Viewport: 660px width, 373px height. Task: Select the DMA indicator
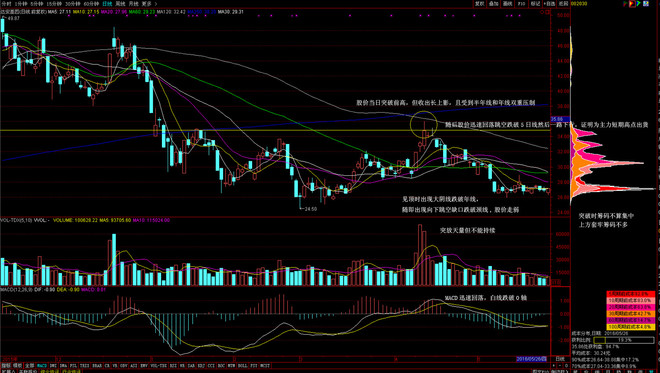tap(63, 366)
